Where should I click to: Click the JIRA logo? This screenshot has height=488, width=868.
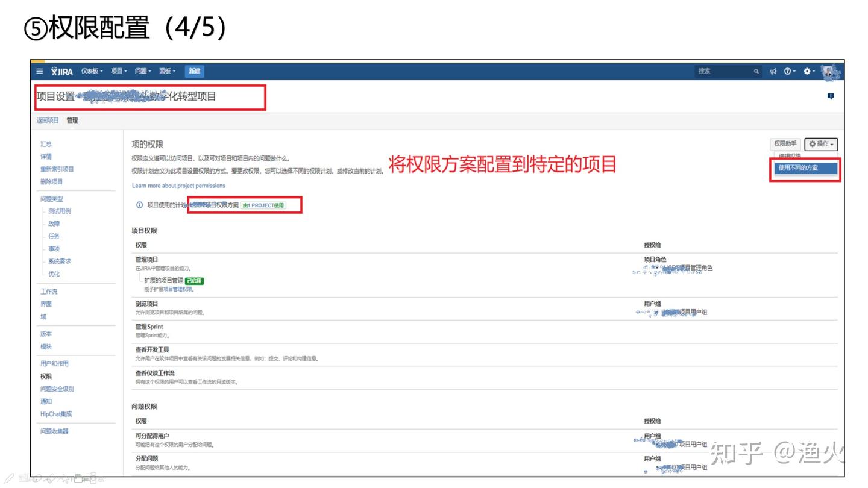[62, 71]
